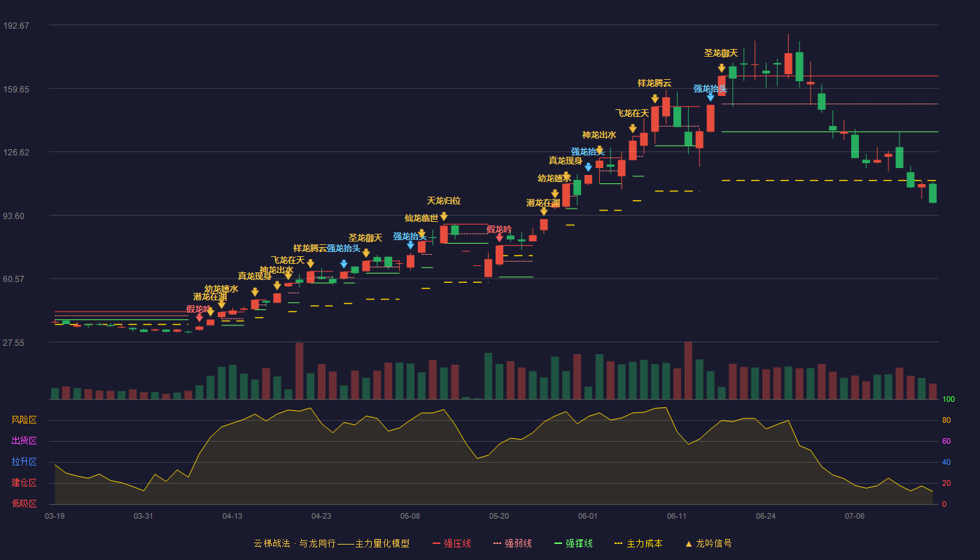Click the 飞龙在天 marker below 93.60

[288, 260]
